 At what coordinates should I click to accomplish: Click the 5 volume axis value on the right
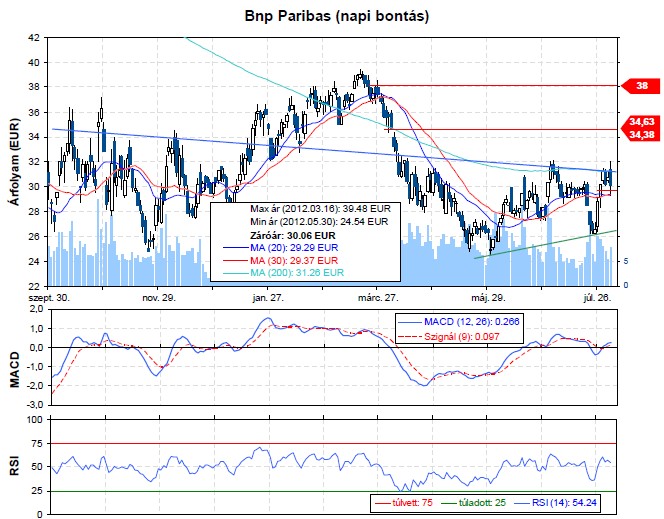[626, 261]
